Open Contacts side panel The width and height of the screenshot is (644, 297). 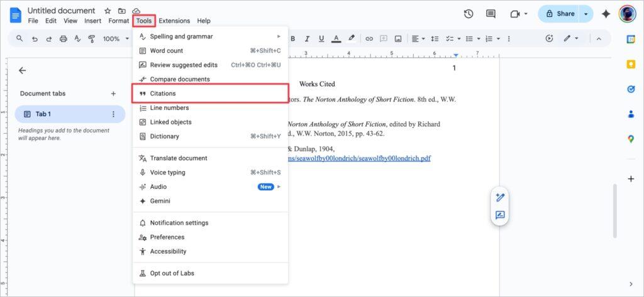pyautogui.click(x=631, y=114)
